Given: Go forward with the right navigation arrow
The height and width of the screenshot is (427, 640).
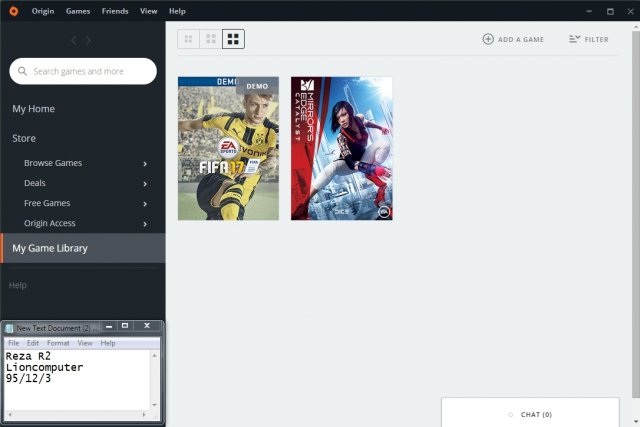Looking at the screenshot, I should tap(89, 40).
